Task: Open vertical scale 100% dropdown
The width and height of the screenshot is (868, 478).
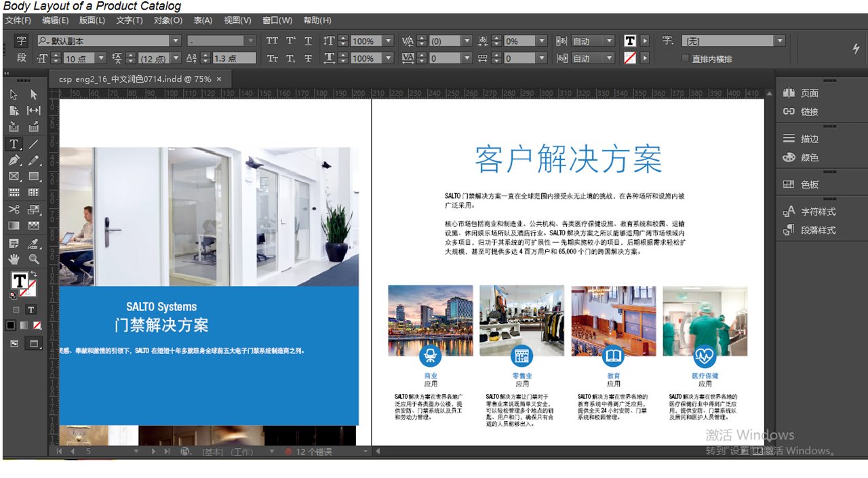Action: (x=389, y=41)
